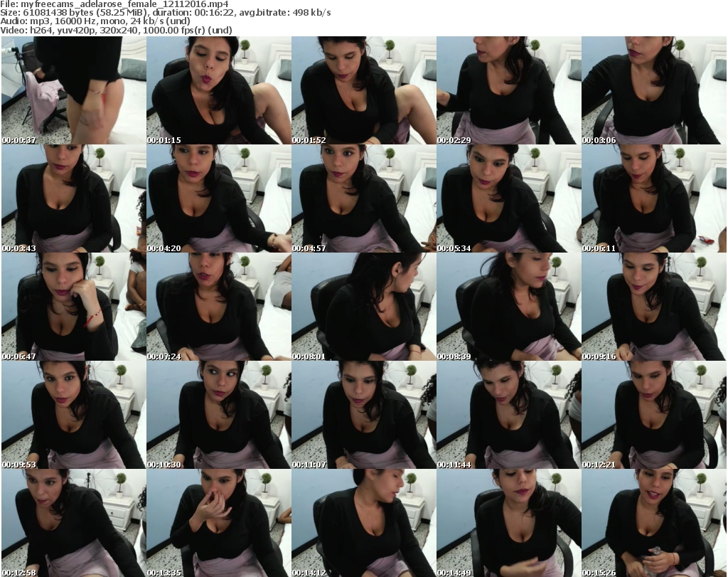Open the frame at 00:06:11

(653, 198)
